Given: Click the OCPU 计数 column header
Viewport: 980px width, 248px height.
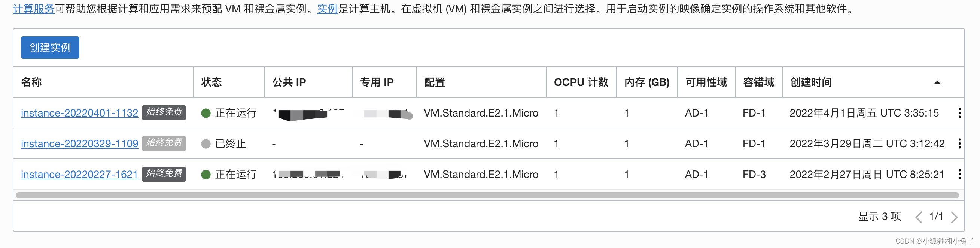Looking at the screenshot, I should click(581, 82).
